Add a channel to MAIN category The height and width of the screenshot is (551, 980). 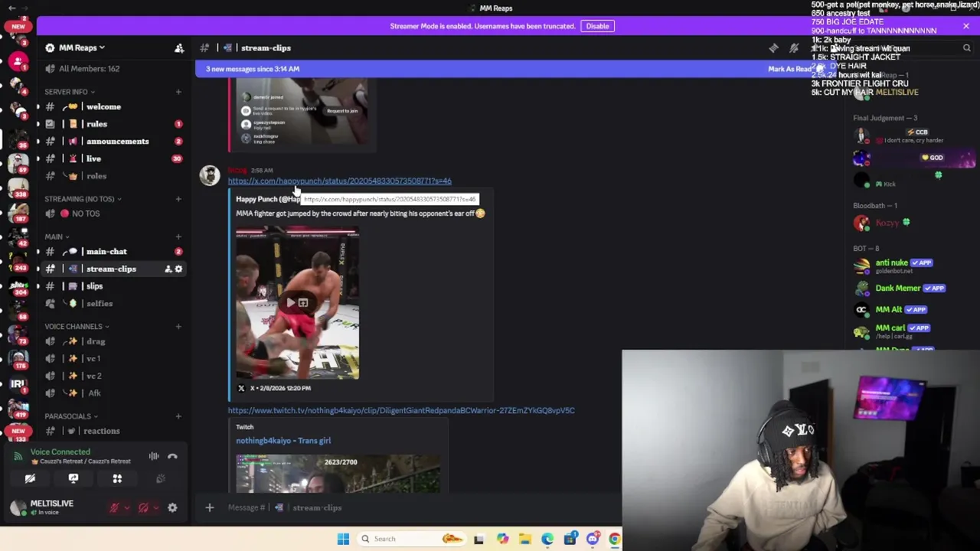click(178, 236)
